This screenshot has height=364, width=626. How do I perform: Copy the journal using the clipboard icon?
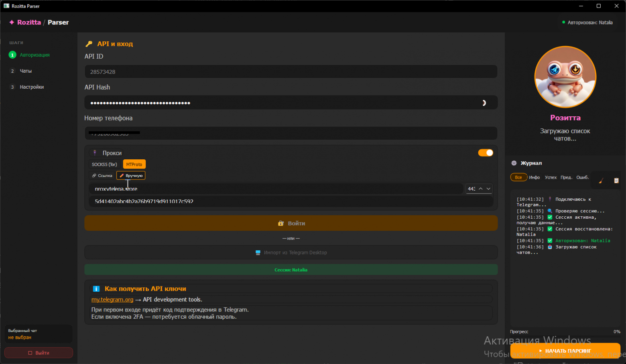pyautogui.click(x=616, y=181)
